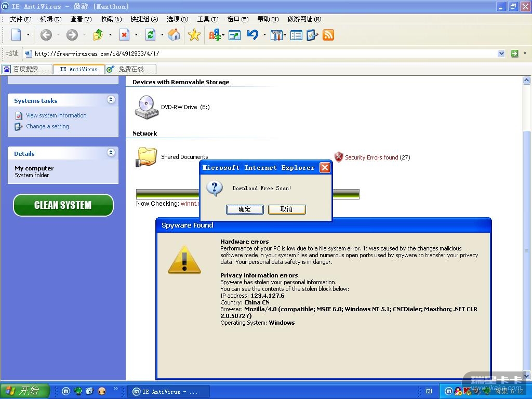Screen dimensions: 532x399
Task: Open the 帮助(H) menu
Action: pos(268,19)
